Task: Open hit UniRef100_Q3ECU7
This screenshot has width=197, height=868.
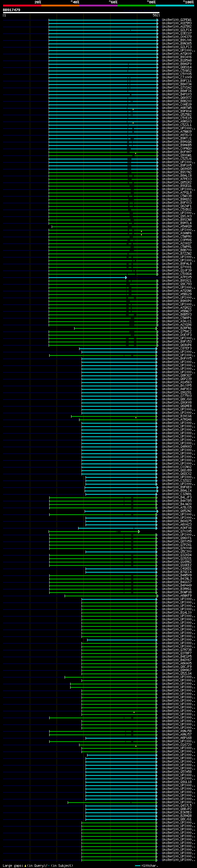Action: pos(177,33)
